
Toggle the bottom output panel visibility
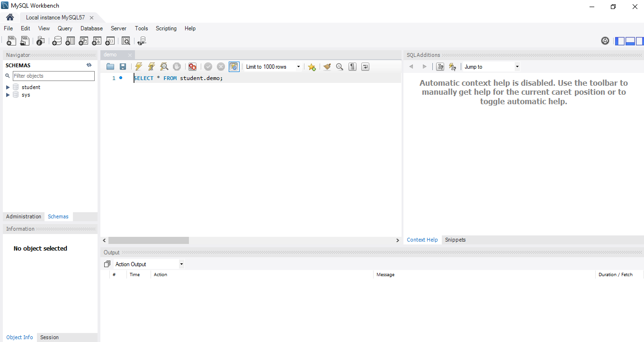(630, 41)
